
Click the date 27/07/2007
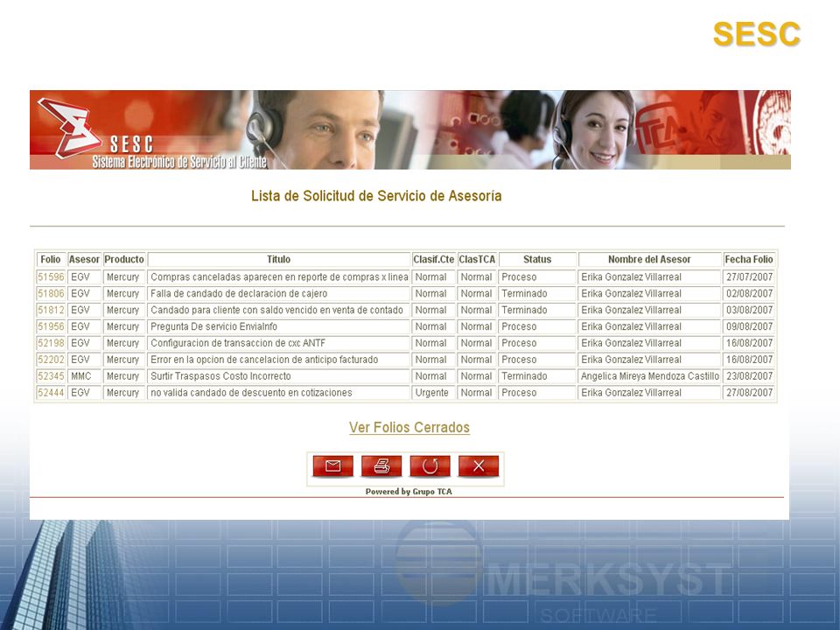coord(750,277)
